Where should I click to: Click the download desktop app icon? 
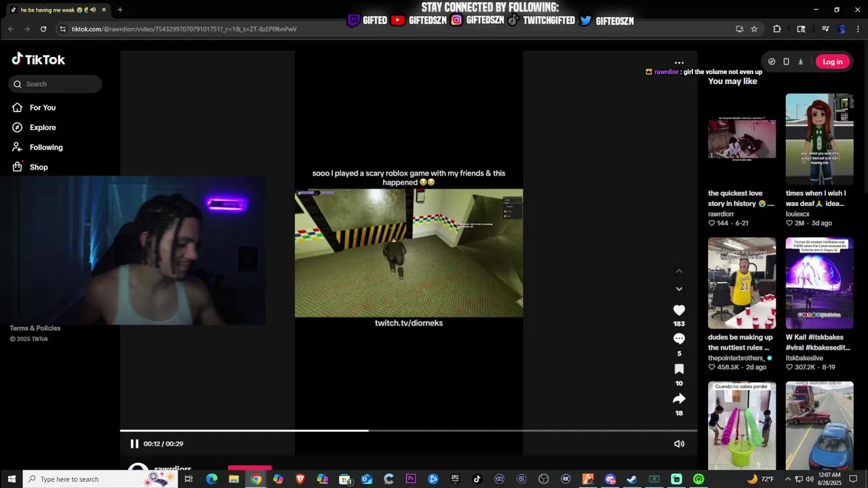(x=800, y=62)
